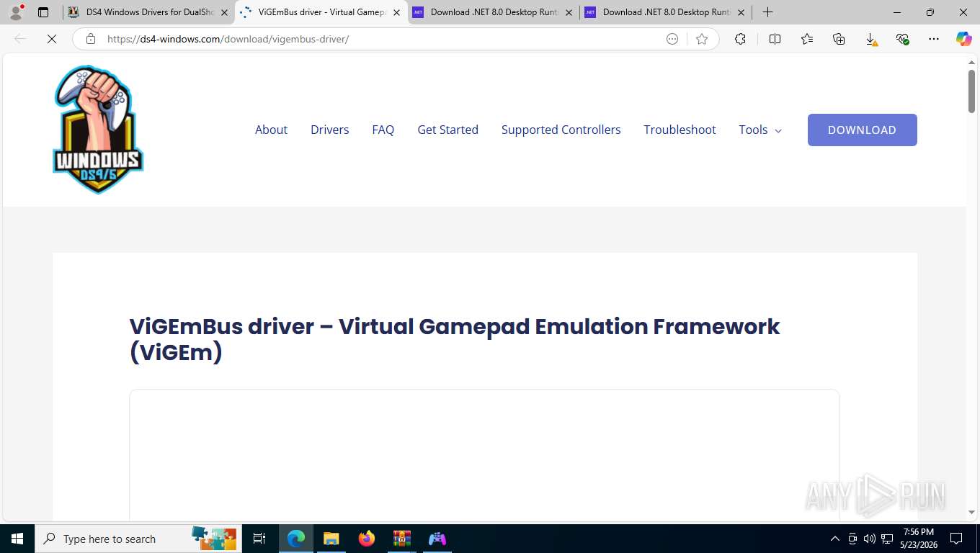Open the Windows Start menu

click(17, 539)
